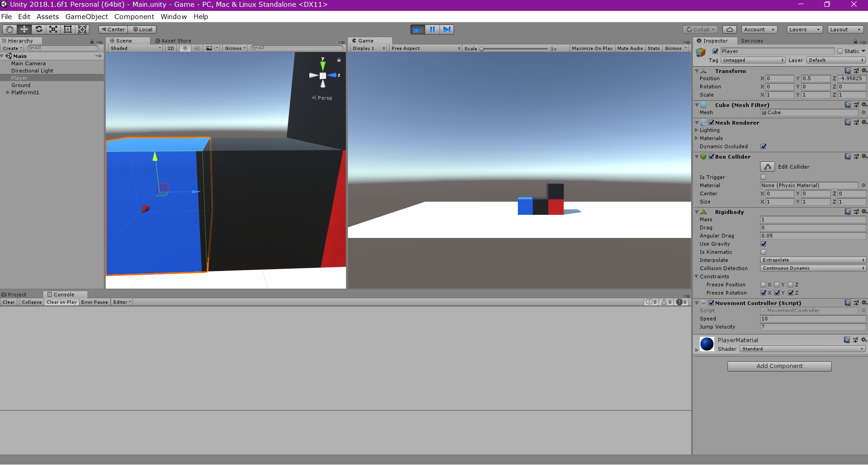
Task: Switch to the Project tab
Action: (15, 295)
